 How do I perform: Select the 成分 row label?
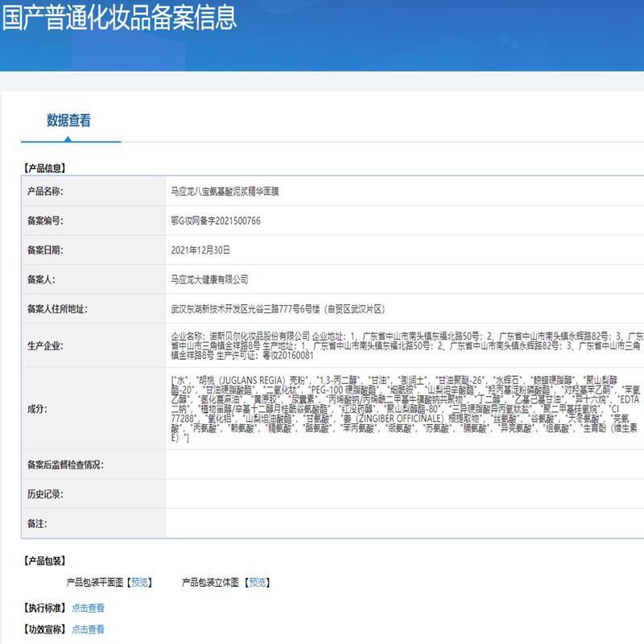point(37,409)
